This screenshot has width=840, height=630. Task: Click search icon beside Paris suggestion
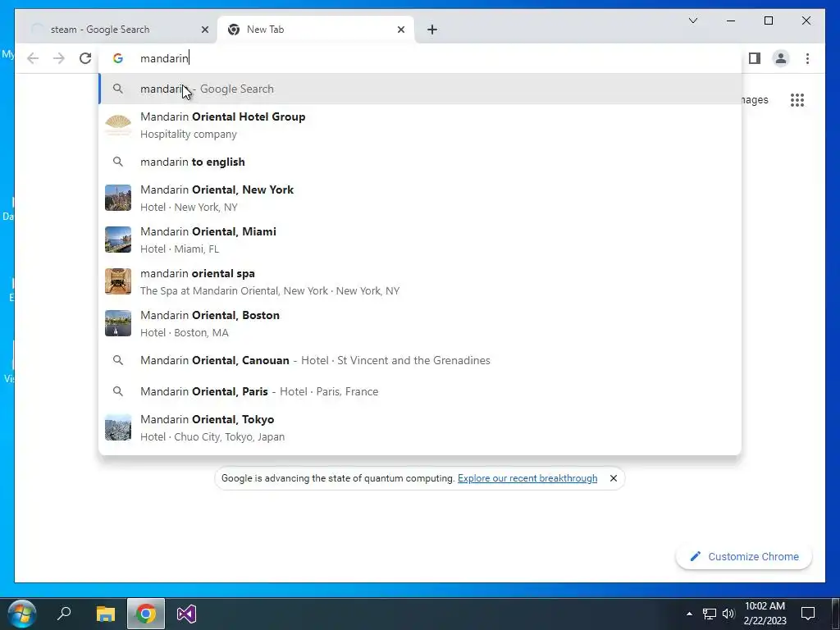(118, 391)
